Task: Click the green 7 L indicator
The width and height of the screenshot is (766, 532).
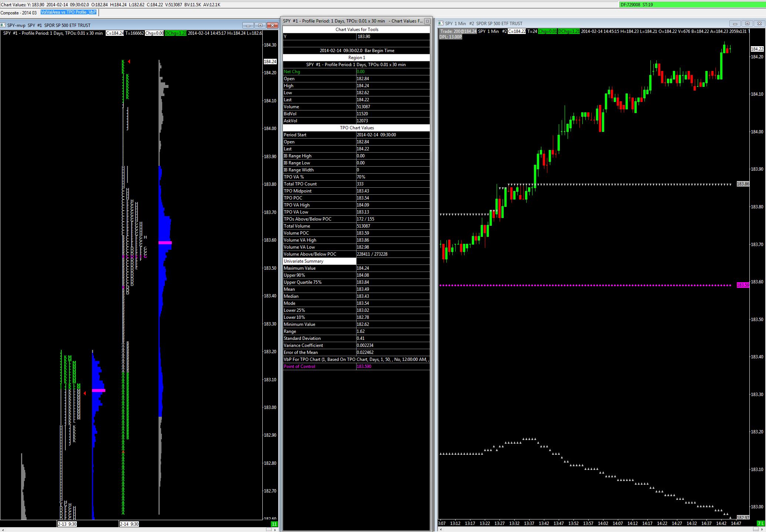Action: (x=761, y=523)
